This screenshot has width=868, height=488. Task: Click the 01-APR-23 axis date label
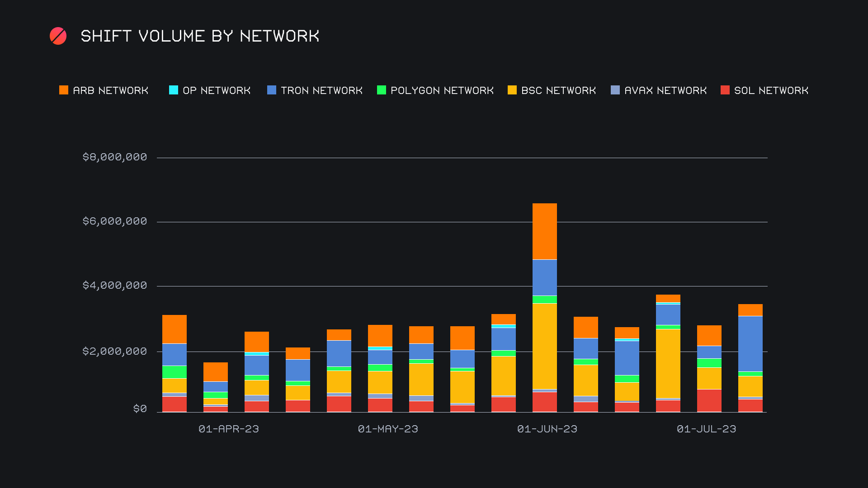(229, 429)
